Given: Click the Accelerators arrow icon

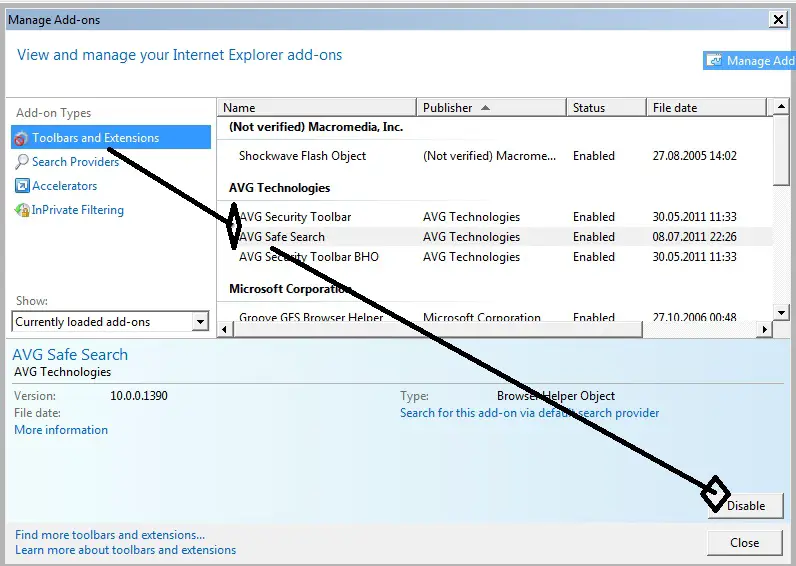Looking at the screenshot, I should 22,186.
